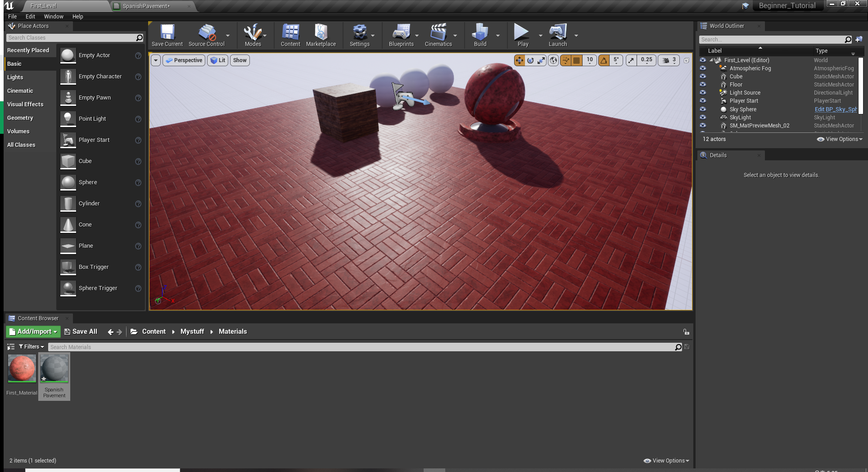Click Point Light actor icon
Viewport: 868px width, 472px height.
coord(68,119)
